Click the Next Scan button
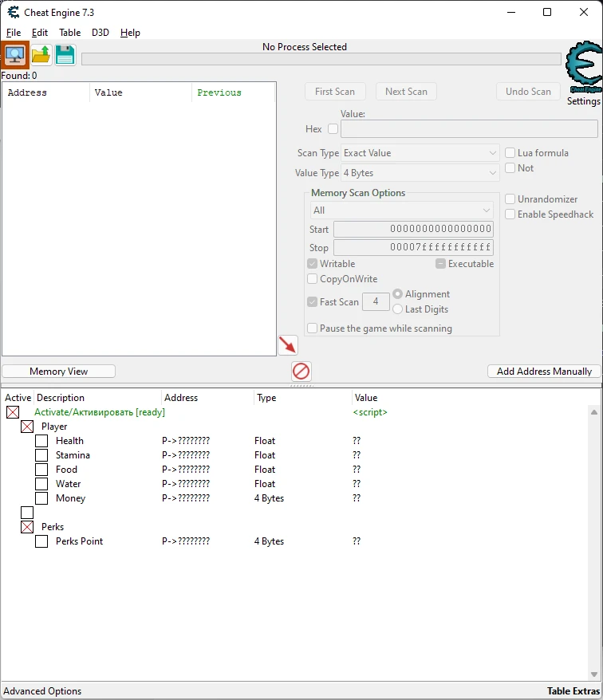 pyautogui.click(x=406, y=92)
